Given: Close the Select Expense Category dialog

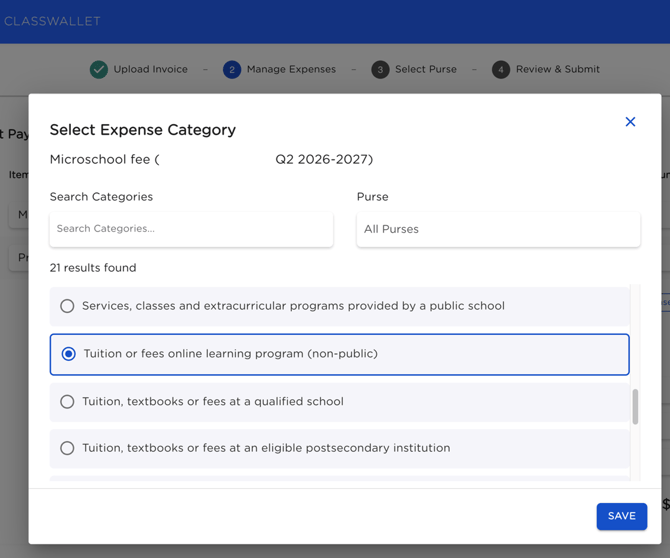Looking at the screenshot, I should point(630,122).
